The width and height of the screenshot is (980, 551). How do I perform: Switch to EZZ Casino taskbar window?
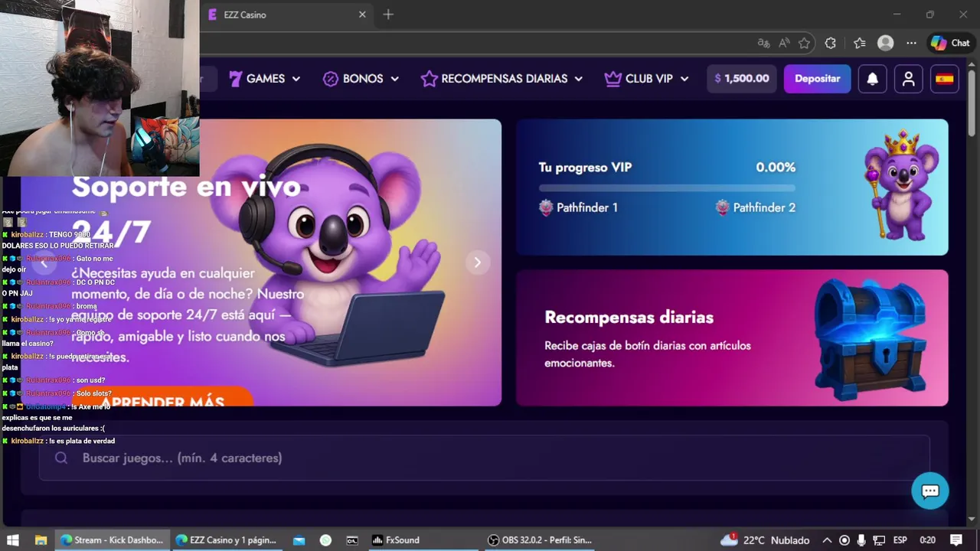click(x=226, y=540)
